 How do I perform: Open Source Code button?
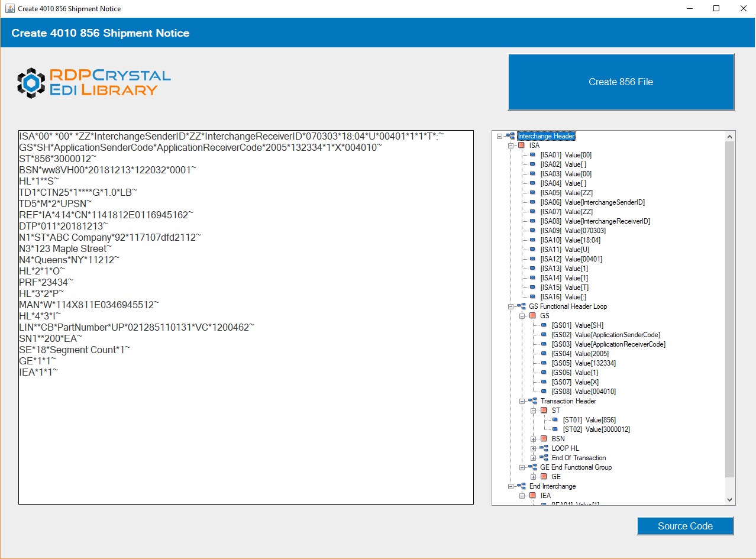(x=685, y=526)
